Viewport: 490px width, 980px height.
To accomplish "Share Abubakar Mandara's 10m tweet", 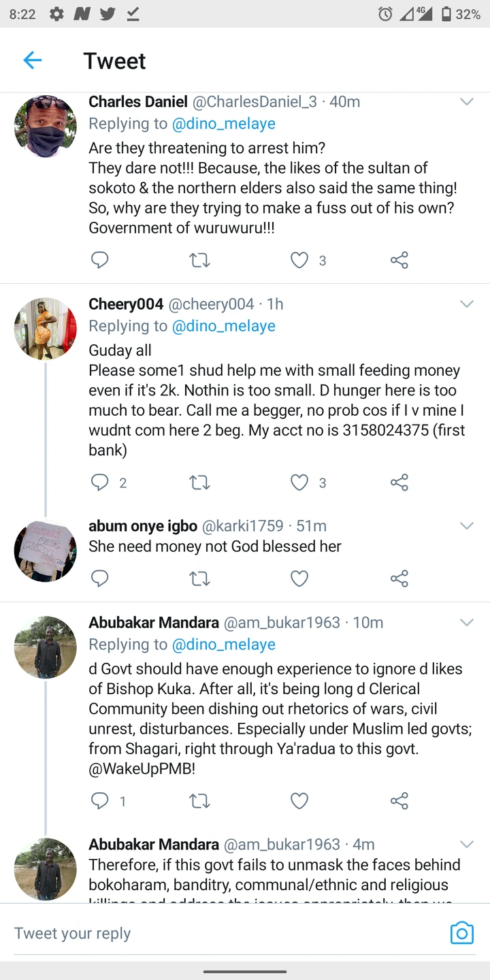I will [399, 801].
